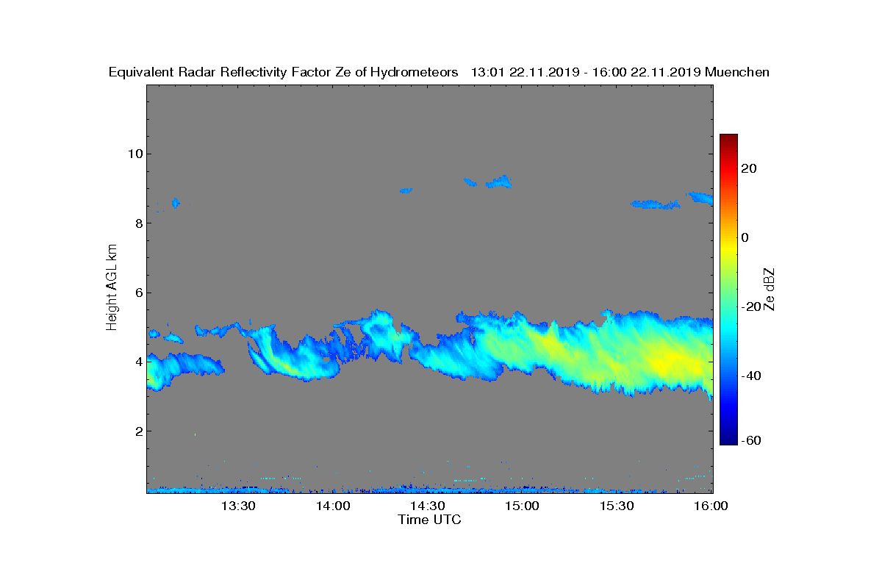Click the colorbar value label 0

point(745,237)
